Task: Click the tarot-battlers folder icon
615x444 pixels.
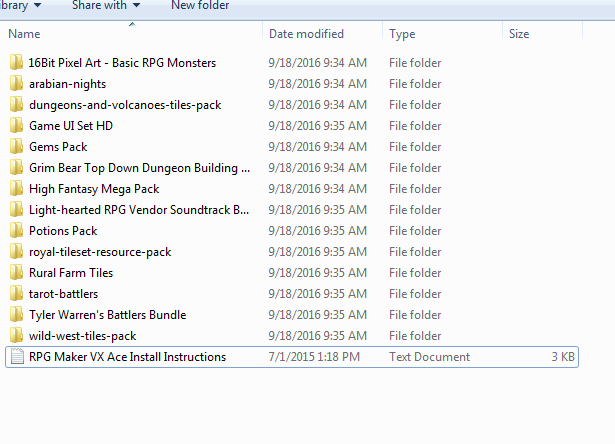Action: [x=16, y=293]
